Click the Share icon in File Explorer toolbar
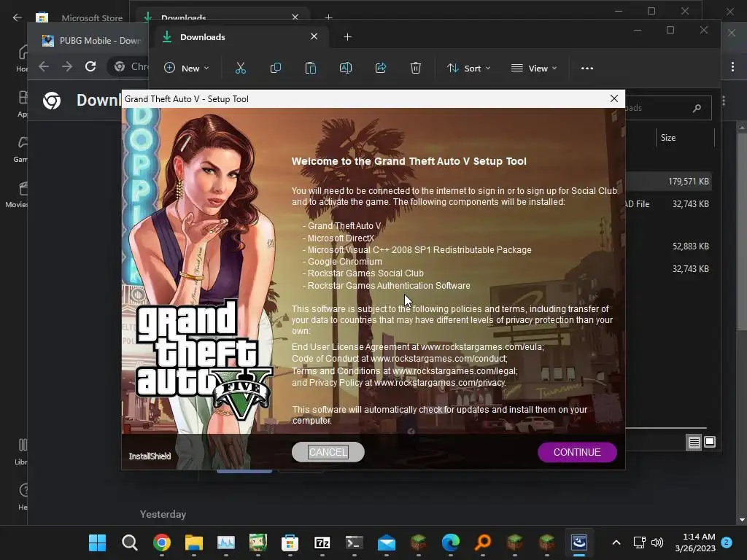This screenshot has width=747, height=560. [381, 68]
